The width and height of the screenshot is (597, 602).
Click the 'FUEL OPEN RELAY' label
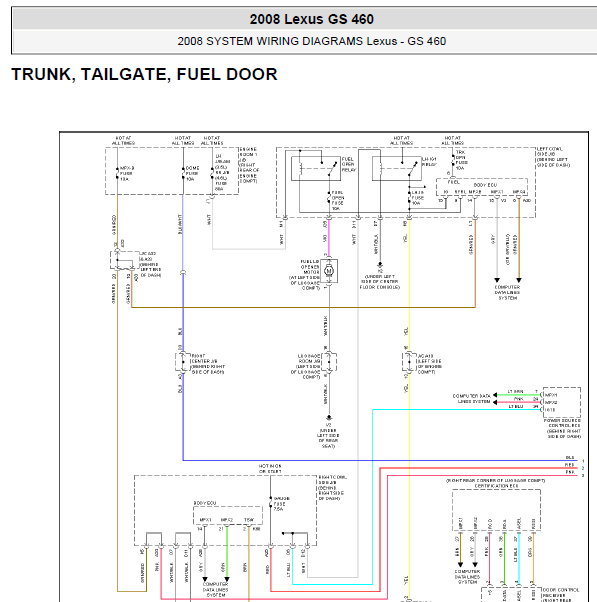coord(349,164)
